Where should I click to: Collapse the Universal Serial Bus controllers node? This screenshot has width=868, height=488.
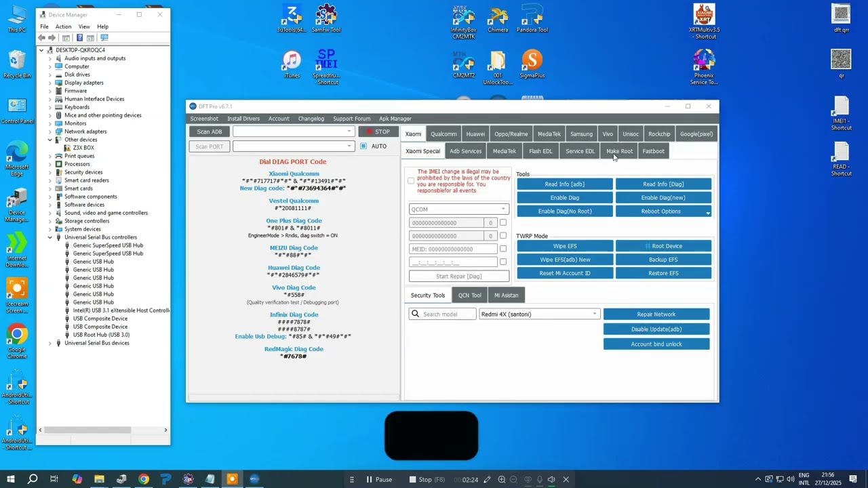click(50, 237)
